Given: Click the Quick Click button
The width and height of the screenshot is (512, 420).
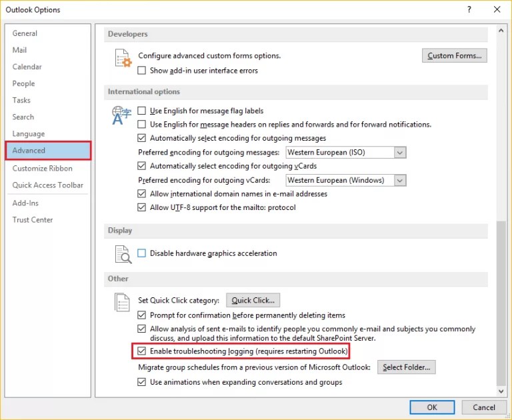Looking at the screenshot, I should pyautogui.click(x=253, y=301).
